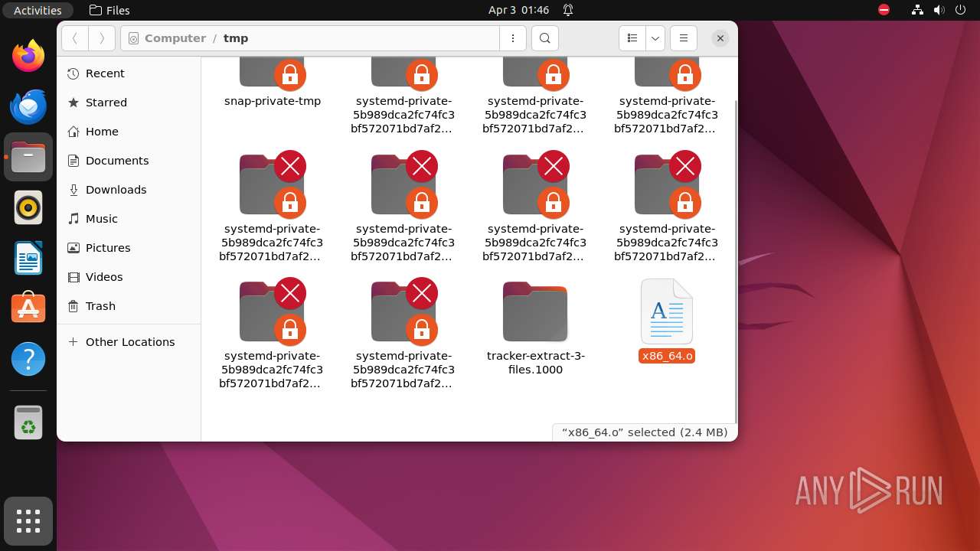
Task: Open Recent in the sidebar
Action: coord(129,73)
